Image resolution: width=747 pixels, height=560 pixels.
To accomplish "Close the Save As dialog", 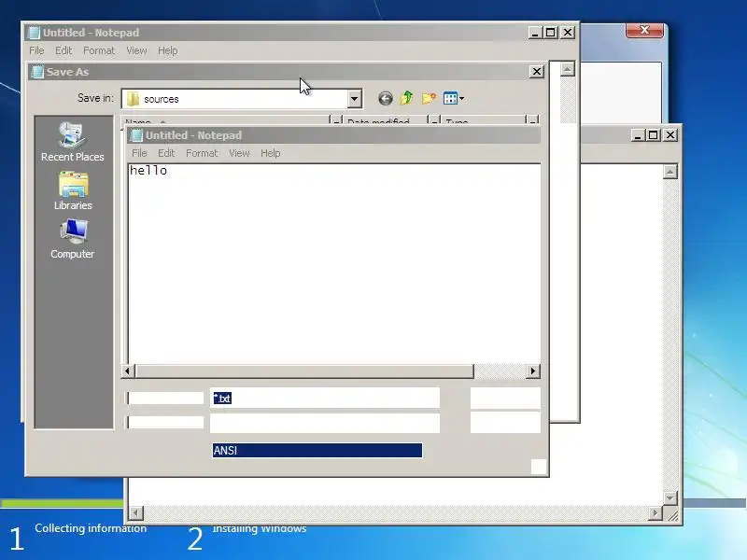I will click(x=536, y=72).
